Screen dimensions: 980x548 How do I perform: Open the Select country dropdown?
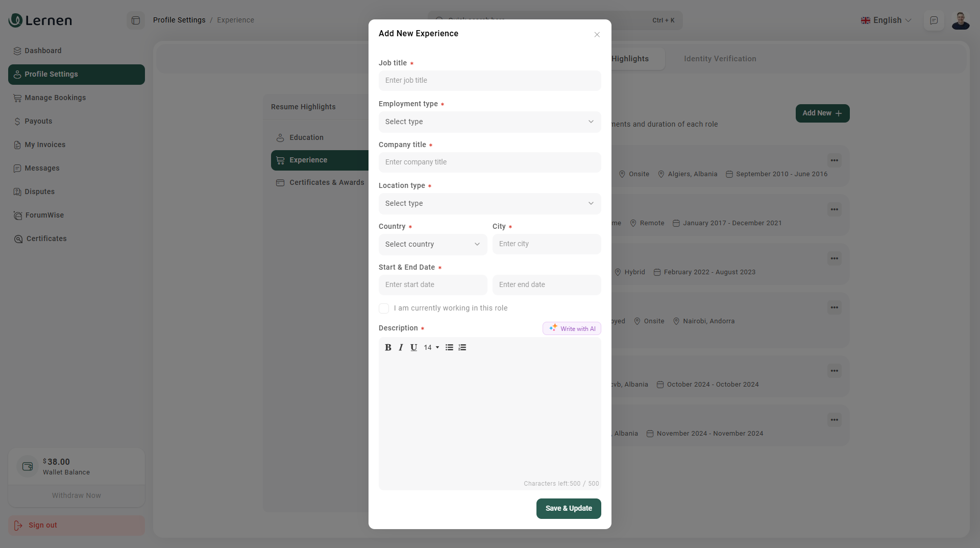click(432, 244)
